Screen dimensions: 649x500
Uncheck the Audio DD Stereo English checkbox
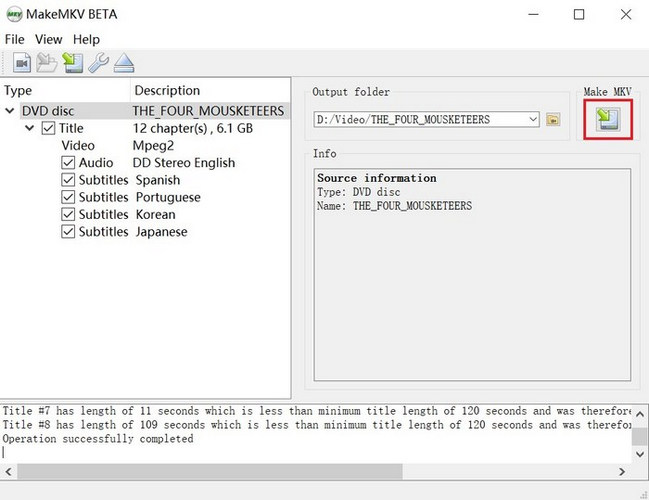(68, 163)
